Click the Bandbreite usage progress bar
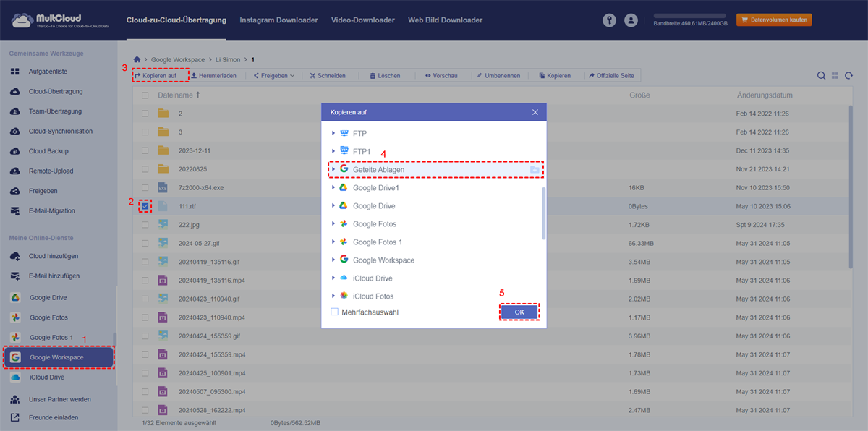Viewport: 868px width, 431px height. coord(689,15)
